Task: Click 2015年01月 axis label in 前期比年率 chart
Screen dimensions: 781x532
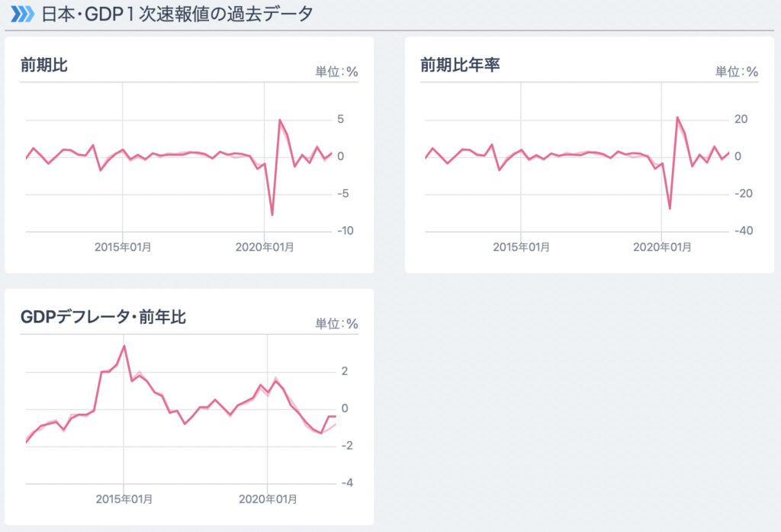Action: pos(522,248)
